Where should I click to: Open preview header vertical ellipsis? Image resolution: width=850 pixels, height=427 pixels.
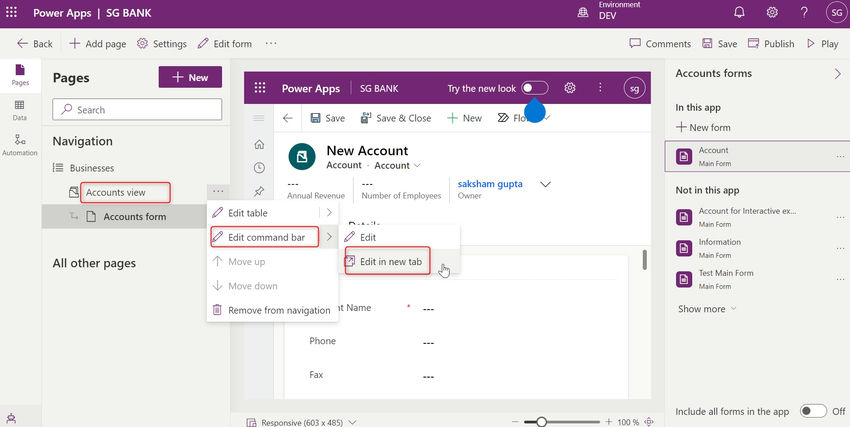point(600,87)
